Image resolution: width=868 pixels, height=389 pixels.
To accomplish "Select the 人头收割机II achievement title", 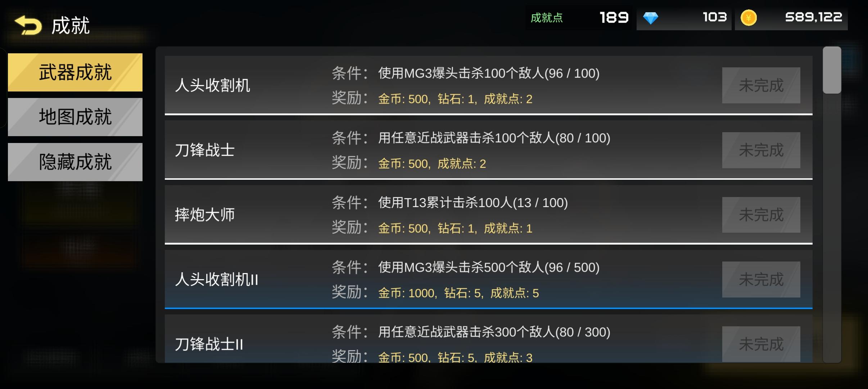I will tap(217, 280).
